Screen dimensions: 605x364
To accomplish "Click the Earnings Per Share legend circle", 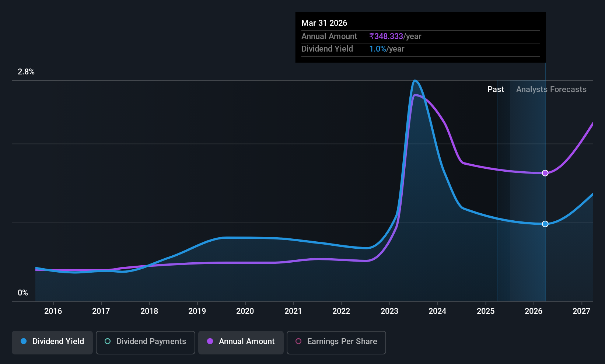I will (x=298, y=341).
